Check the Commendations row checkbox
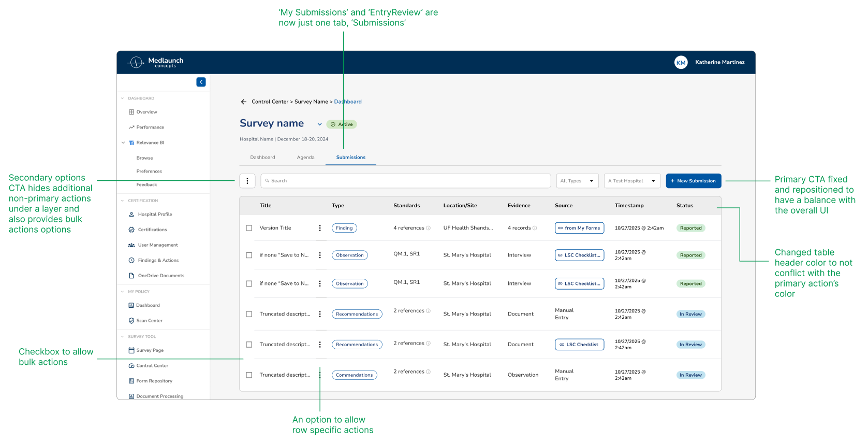Screen dimensions: 868x442 pyautogui.click(x=249, y=375)
